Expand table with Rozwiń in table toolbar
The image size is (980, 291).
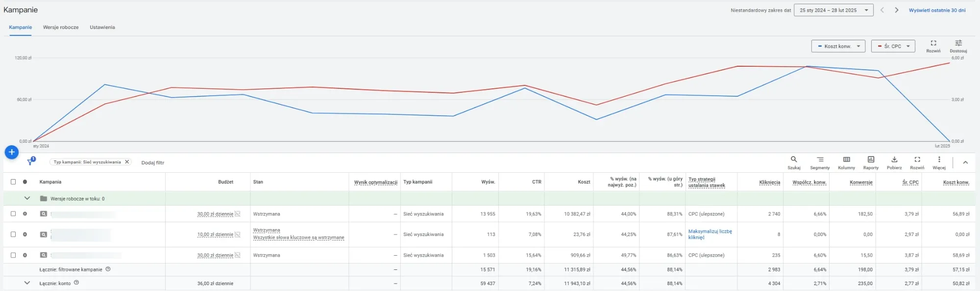(917, 162)
